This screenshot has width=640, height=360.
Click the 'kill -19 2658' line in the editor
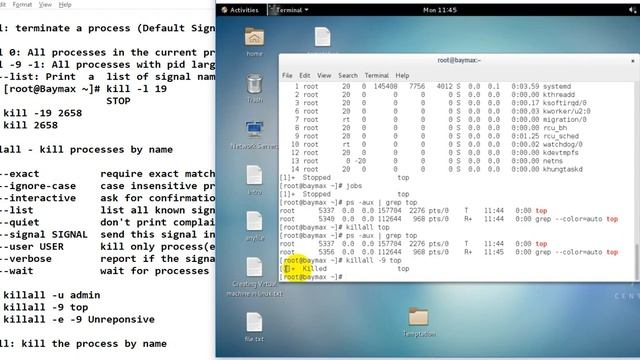pyautogui.click(x=42, y=113)
